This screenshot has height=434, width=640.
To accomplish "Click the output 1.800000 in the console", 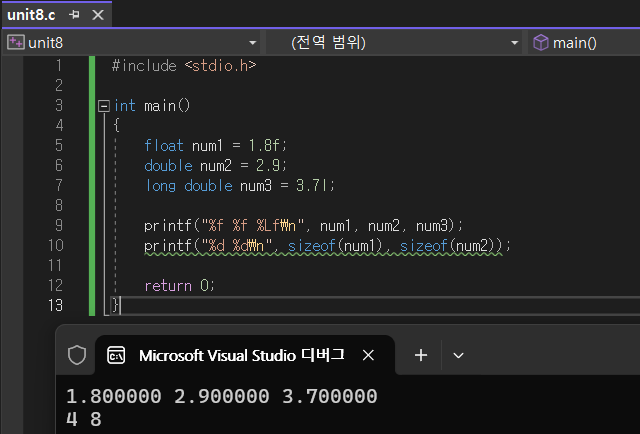I will tap(114, 396).
